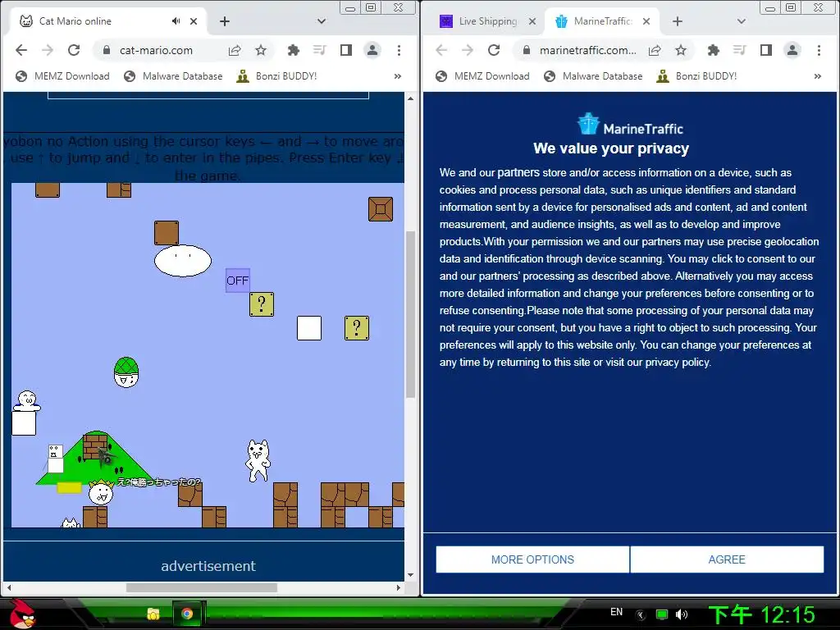Viewport: 840px width, 630px height.
Task: Click the EN language indicator
Action: click(617, 612)
